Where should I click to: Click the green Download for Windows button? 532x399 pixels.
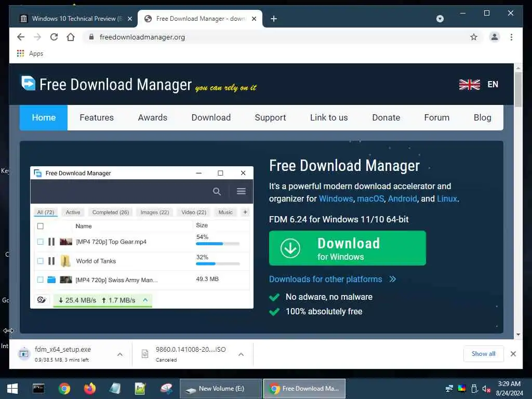[348, 248]
